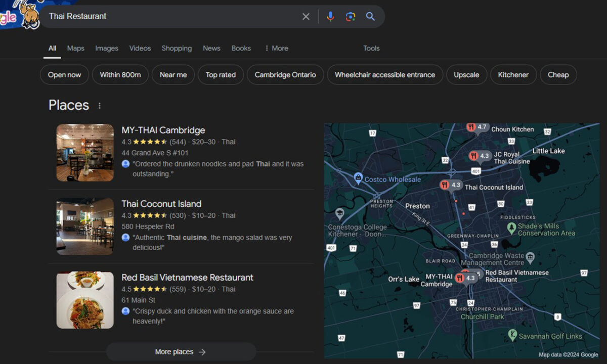Open the Thai Coconut Island listing title

click(161, 204)
